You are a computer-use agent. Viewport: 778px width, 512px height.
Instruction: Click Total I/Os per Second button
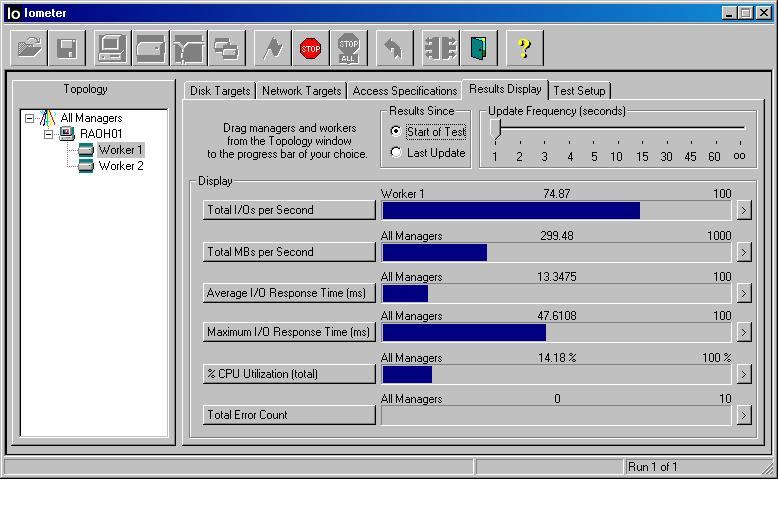[x=289, y=210]
